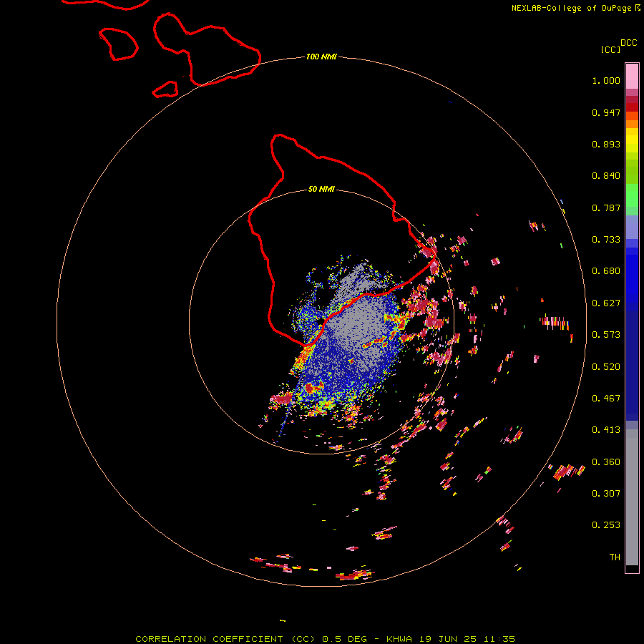Click the 0.947 scale value
644x644 pixels.
tap(606, 112)
